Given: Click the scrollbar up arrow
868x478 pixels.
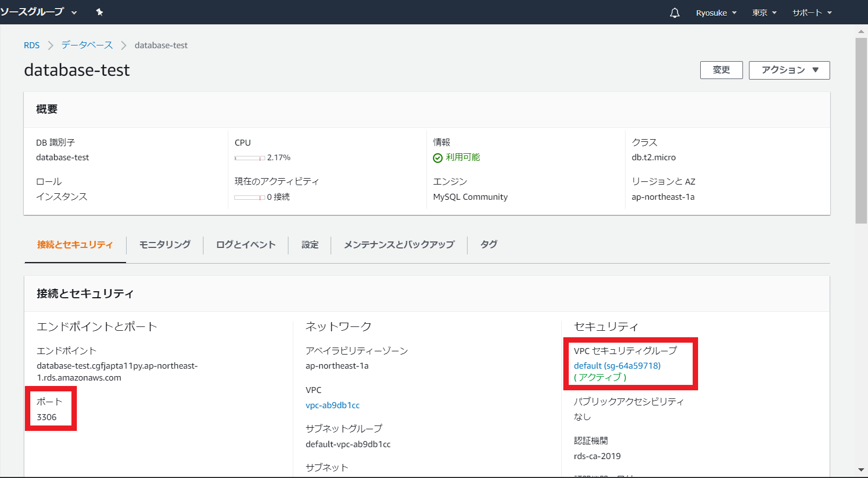Looking at the screenshot, I should pyautogui.click(x=861, y=31).
